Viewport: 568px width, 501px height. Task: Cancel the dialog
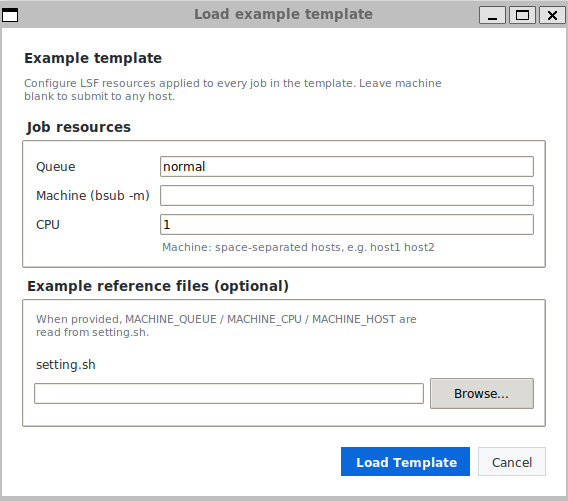pos(512,462)
